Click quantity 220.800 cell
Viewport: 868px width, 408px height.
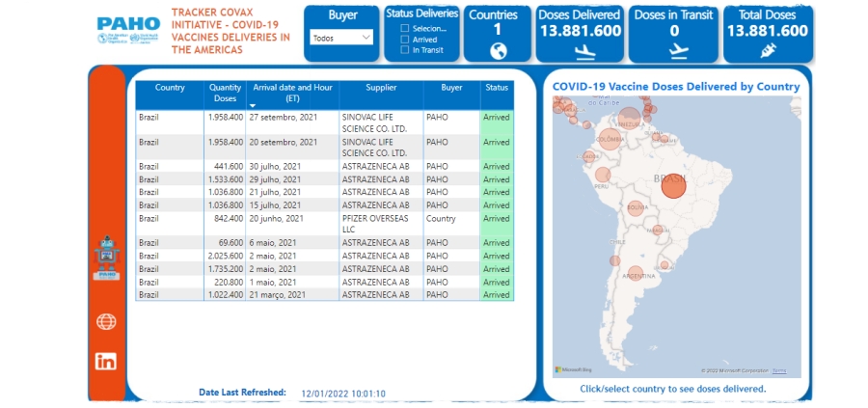coord(225,282)
